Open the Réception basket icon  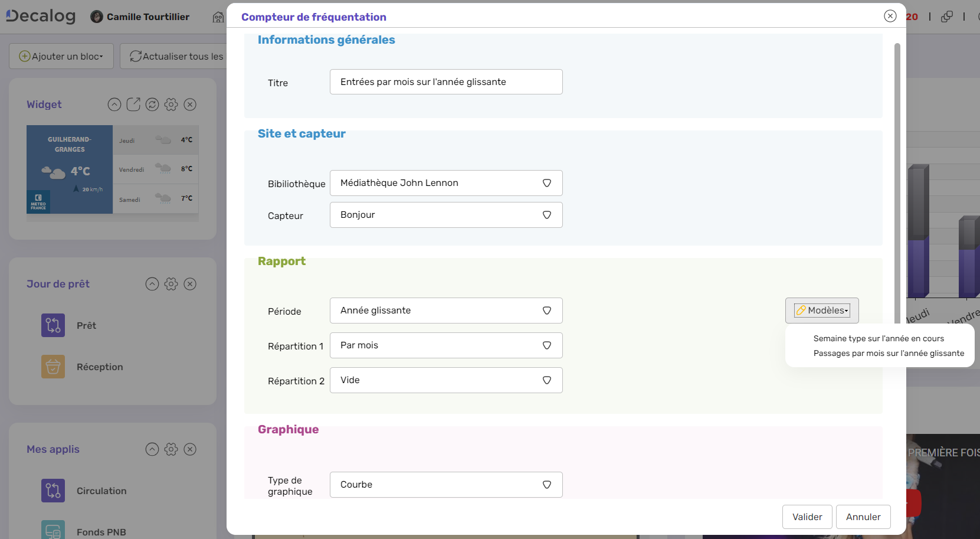point(53,367)
